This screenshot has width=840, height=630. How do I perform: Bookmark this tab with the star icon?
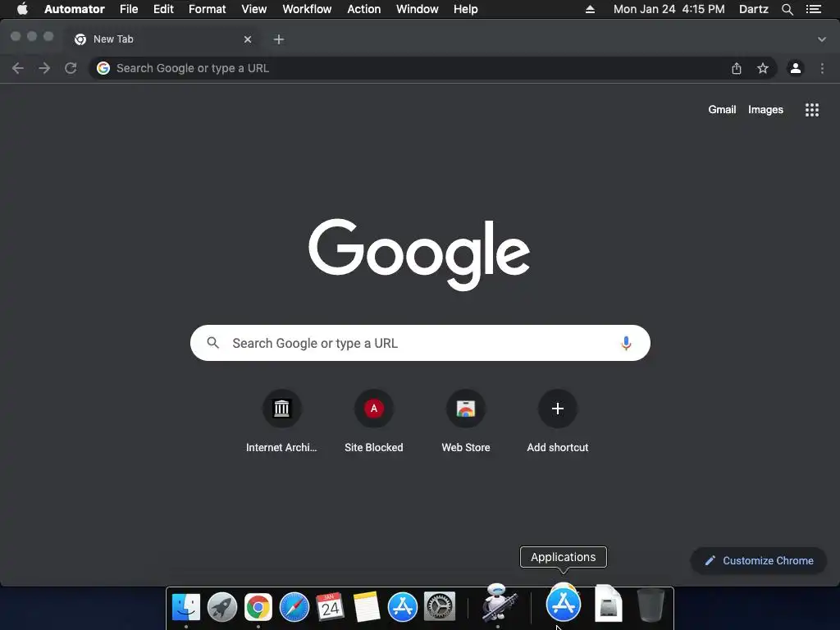[x=763, y=68]
